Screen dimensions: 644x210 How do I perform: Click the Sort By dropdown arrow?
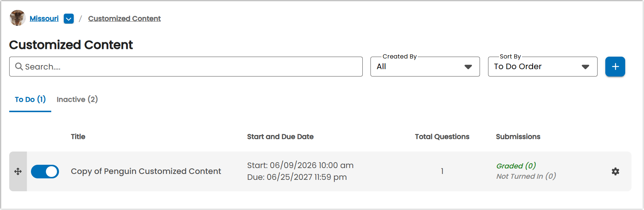585,67
